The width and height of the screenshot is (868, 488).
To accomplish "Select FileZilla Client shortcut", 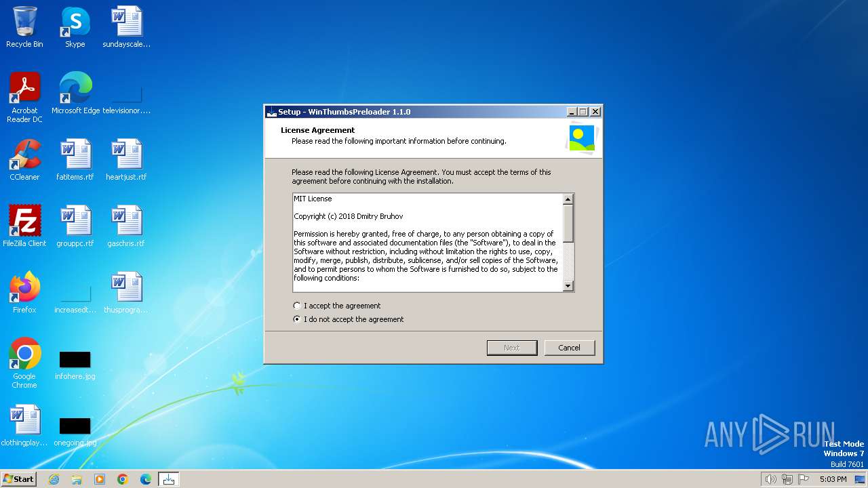I will coord(24,226).
